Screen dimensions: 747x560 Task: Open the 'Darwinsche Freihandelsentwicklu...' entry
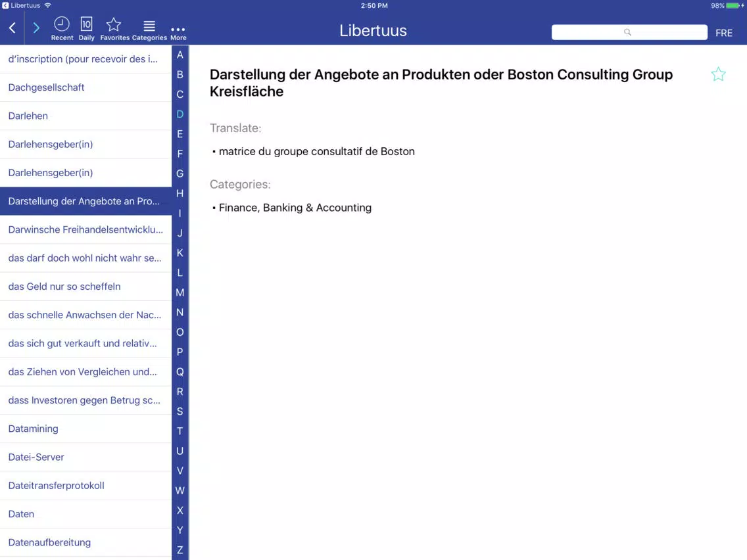coord(85,229)
